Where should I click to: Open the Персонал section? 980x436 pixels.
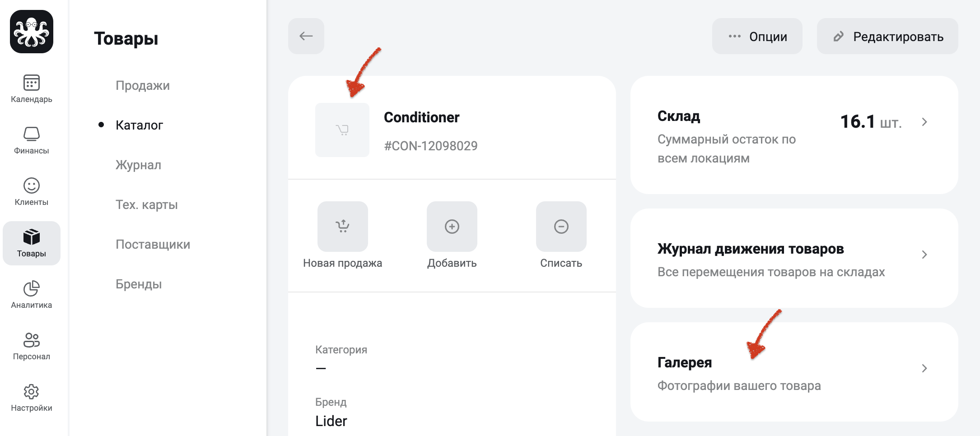pyautogui.click(x=32, y=346)
